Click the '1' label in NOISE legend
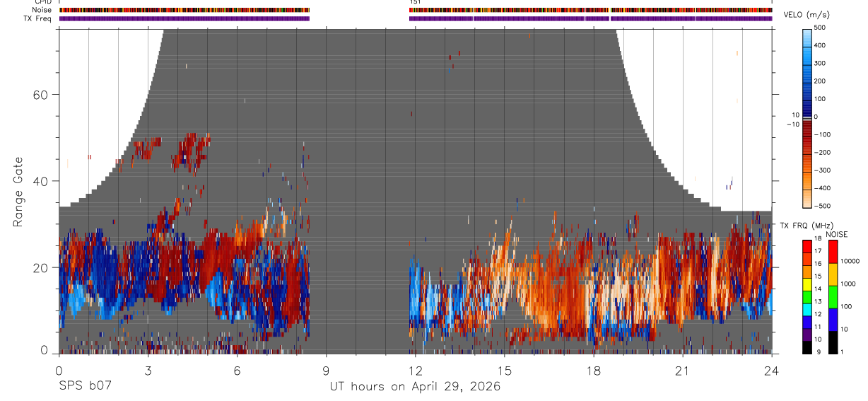 point(842,351)
